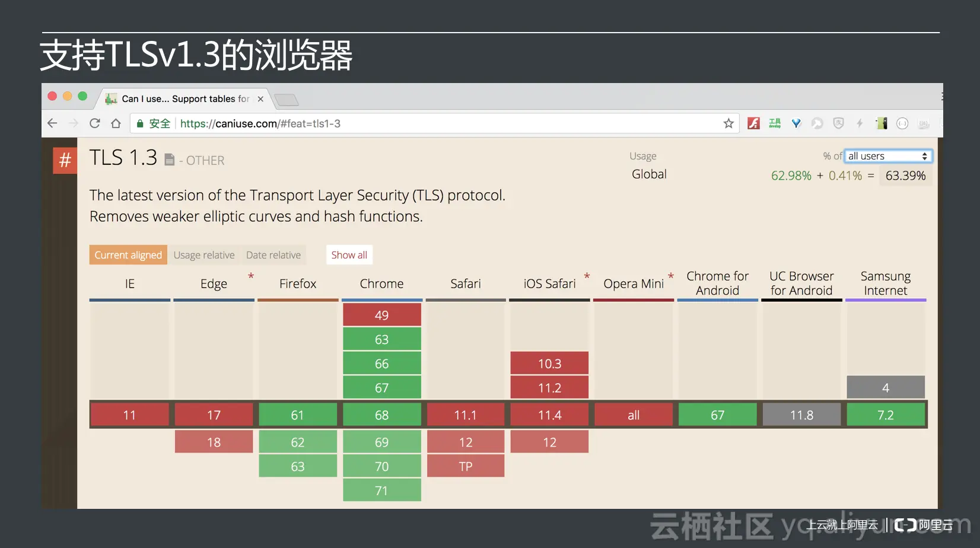Image resolution: width=980 pixels, height=548 pixels.
Task: Click the UC Browser for Android header
Action: pos(801,283)
